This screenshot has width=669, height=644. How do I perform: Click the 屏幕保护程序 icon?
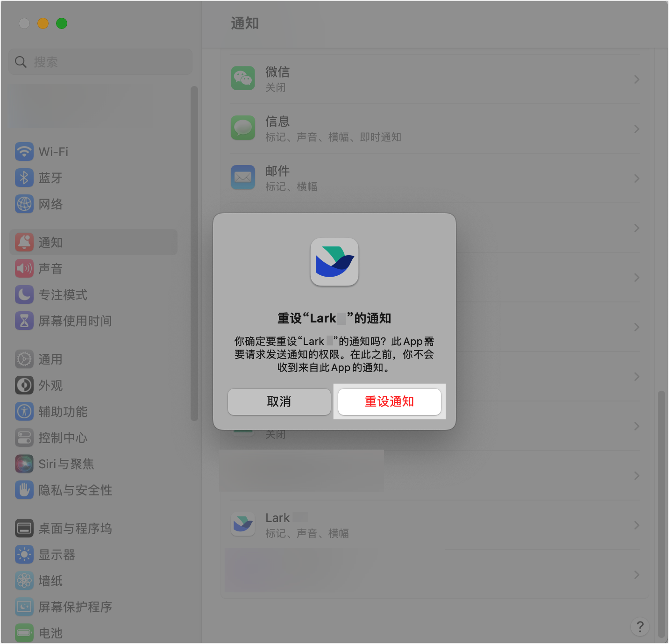(24, 607)
